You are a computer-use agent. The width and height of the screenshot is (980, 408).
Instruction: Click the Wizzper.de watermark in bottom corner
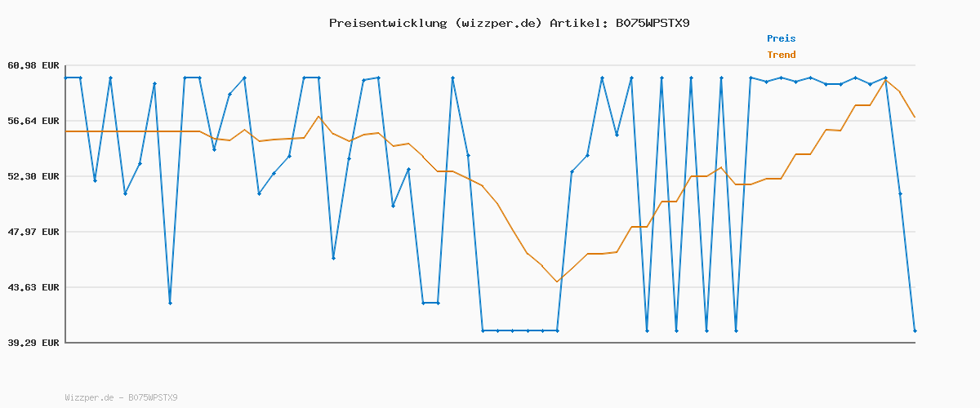click(121, 398)
